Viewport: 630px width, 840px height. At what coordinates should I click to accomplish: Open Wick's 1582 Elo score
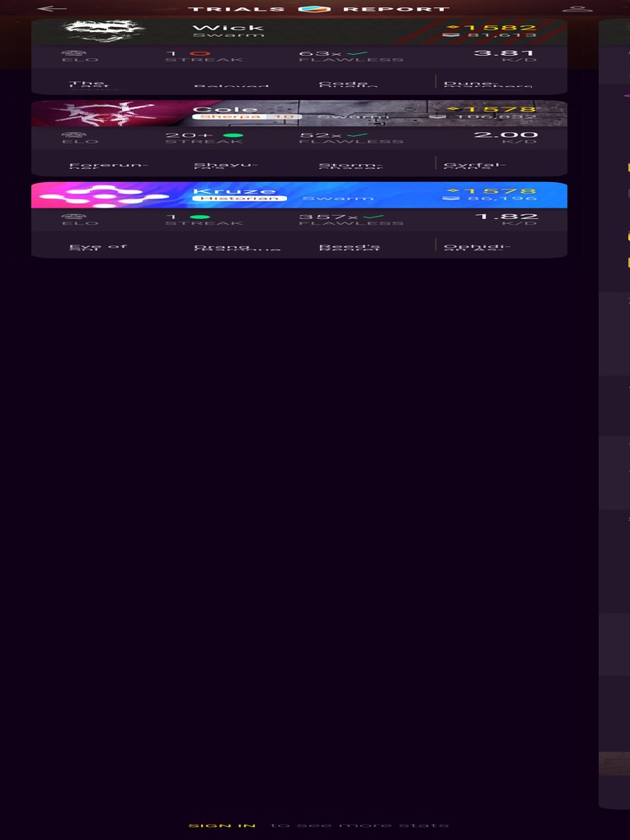point(491,28)
